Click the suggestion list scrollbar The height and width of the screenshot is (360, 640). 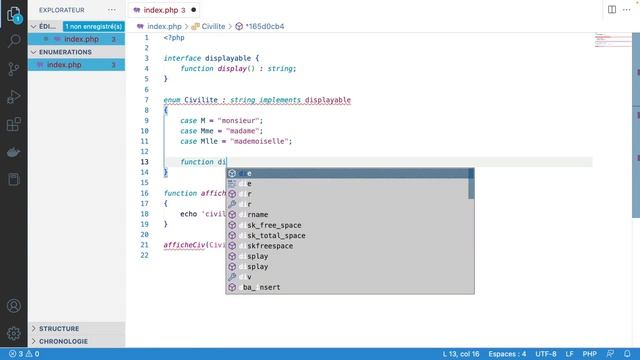tap(471, 184)
